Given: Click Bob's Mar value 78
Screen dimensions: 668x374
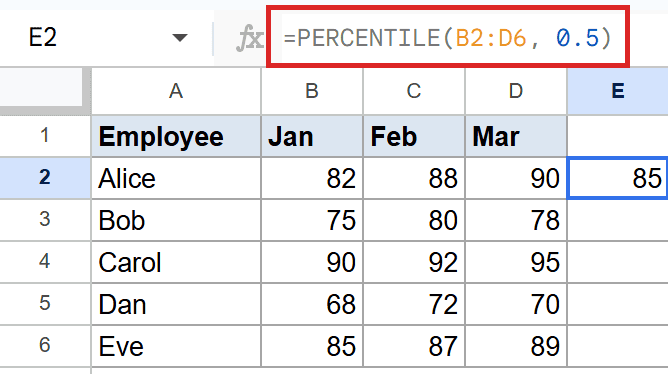Looking at the screenshot, I should pyautogui.click(x=516, y=220).
